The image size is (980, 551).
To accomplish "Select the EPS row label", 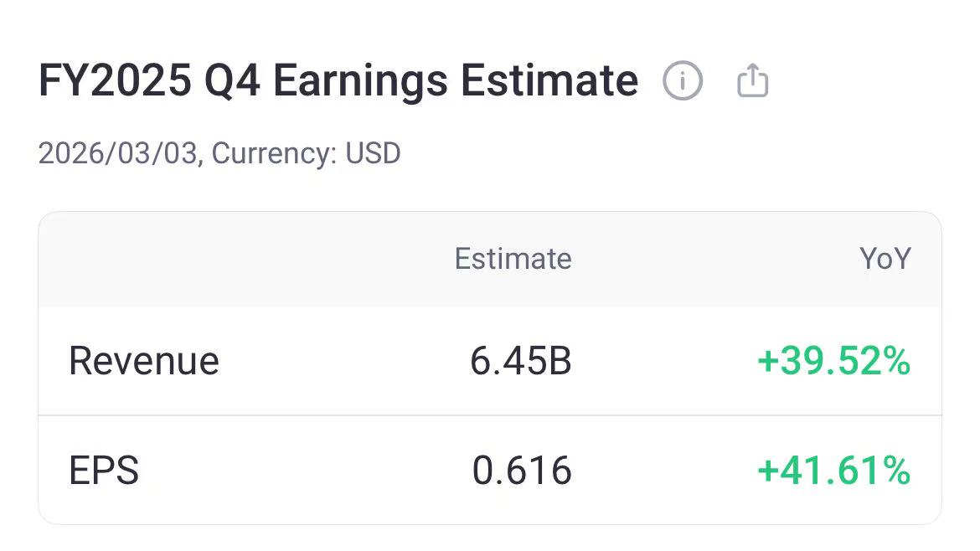I will (x=104, y=471).
